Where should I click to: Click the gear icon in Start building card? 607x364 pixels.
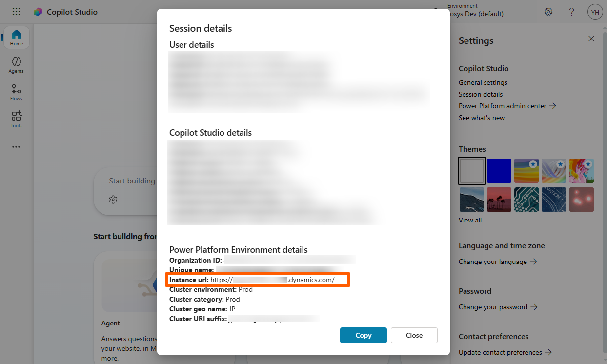click(x=113, y=200)
